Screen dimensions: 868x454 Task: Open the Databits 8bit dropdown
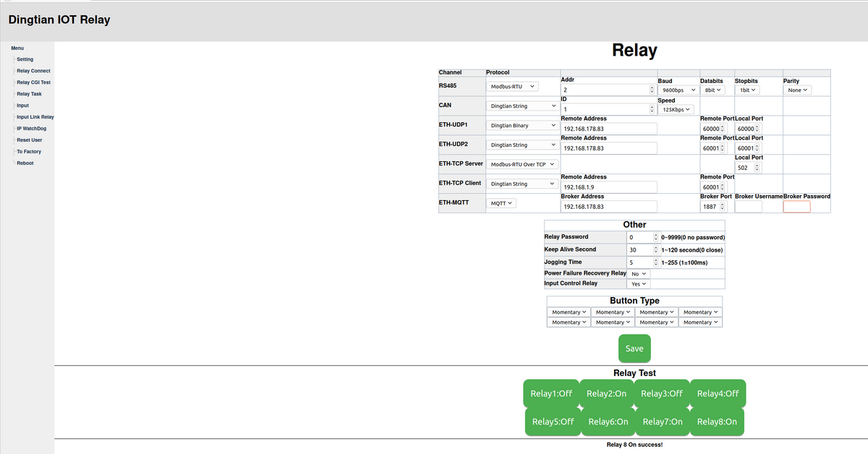pyautogui.click(x=713, y=90)
